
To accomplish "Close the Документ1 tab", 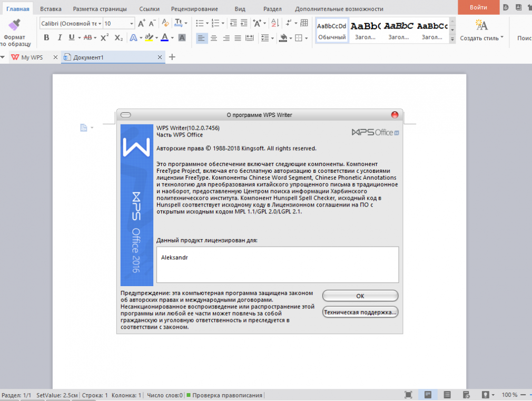I will point(160,57).
